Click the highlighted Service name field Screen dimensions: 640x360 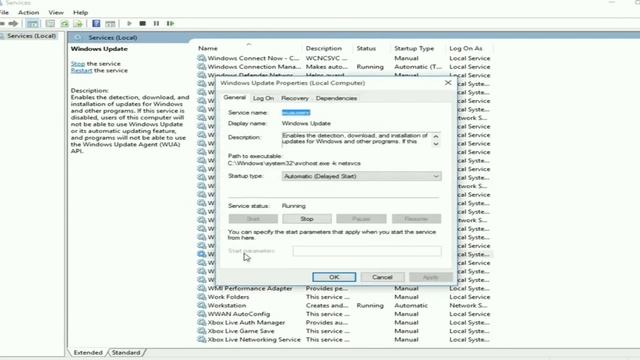point(296,113)
